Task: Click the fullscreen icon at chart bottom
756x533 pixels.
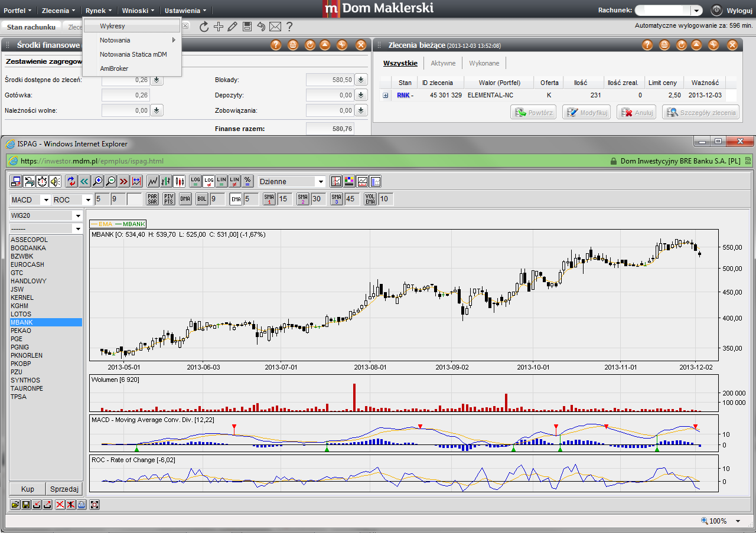Action: pos(94,505)
